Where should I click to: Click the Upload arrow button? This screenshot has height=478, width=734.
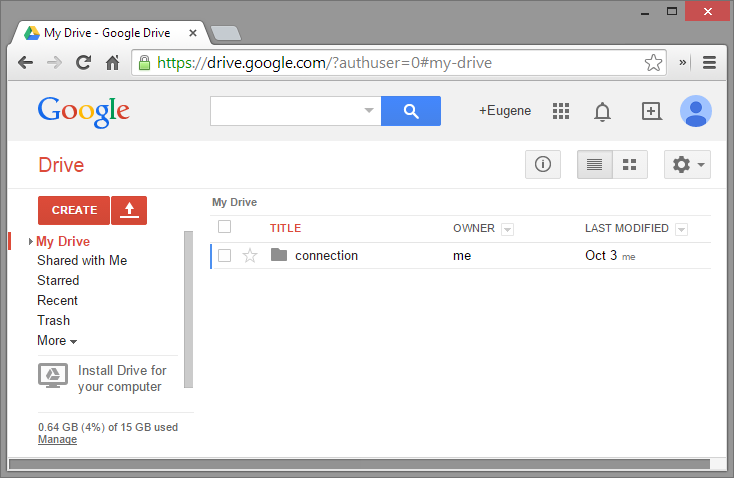pos(129,210)
